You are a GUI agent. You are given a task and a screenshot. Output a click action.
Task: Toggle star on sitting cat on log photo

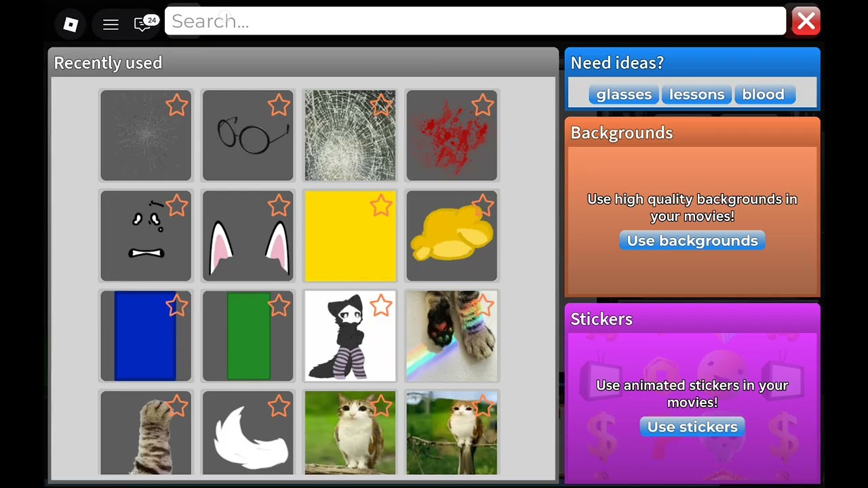tap(381, 406)
